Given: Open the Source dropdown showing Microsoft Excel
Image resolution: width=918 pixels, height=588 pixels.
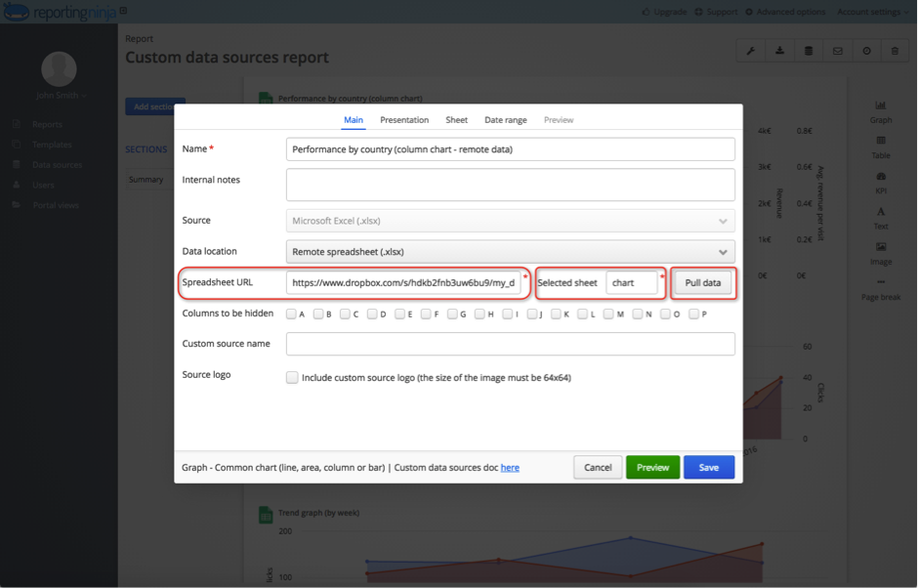Looking at the screenshot, I should (x=508, y=220).
